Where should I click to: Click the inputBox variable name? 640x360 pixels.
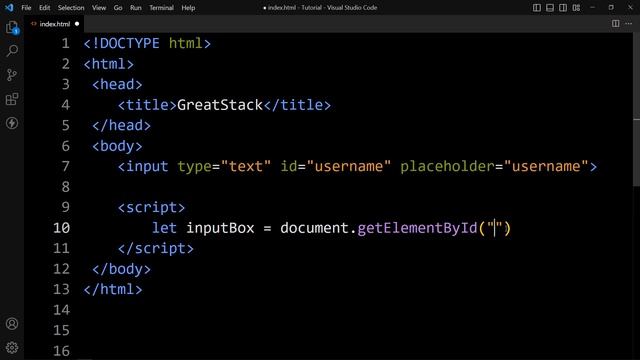[220, 228]
